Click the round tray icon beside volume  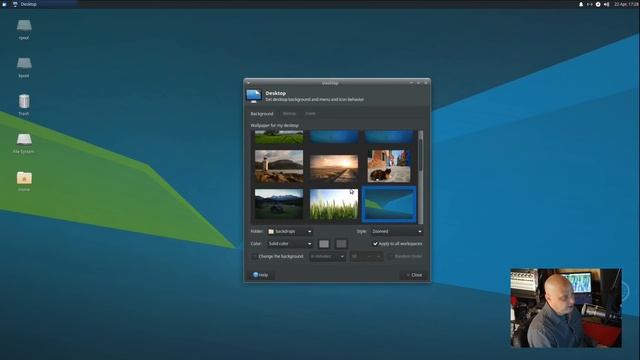click(x=598, y=4)
